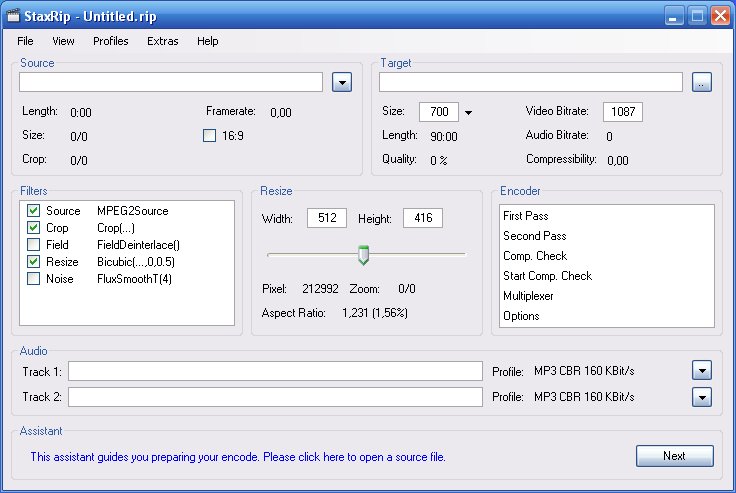Open the Profiles menu
Image resolution: width=736 pixels, height=493 pixels.
tap(110, 41)
